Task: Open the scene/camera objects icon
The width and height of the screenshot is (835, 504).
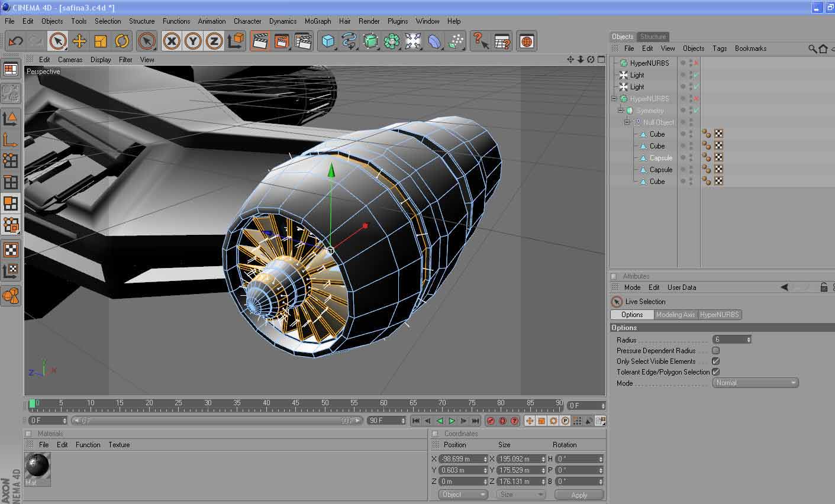Action: (x=413, y=41)
